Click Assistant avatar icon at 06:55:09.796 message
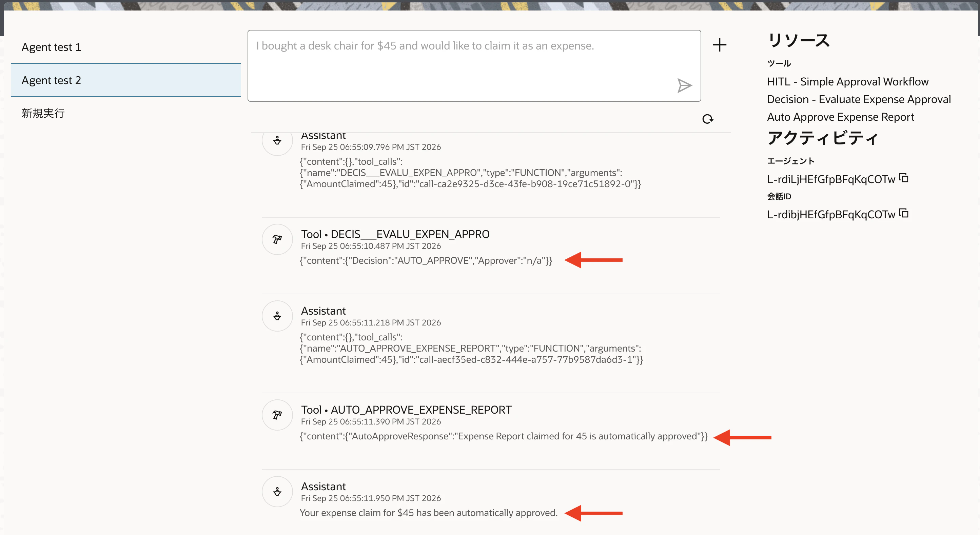980x535 pixels. pyautogui.click(x=277, y=140)
